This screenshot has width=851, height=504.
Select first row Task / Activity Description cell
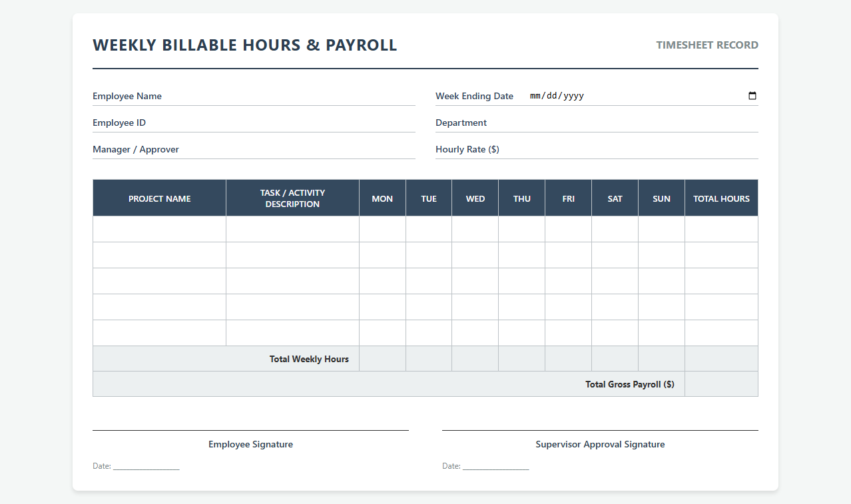tap(293, 229)
